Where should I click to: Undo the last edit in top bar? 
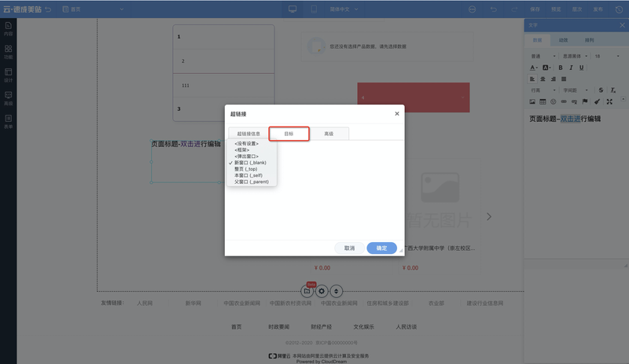click(494, 9)
